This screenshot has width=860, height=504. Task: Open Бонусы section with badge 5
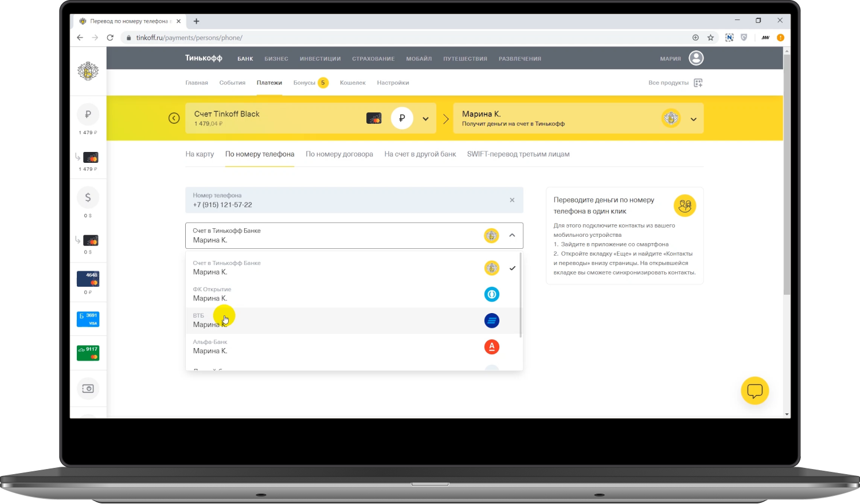[x=310, y=83]
